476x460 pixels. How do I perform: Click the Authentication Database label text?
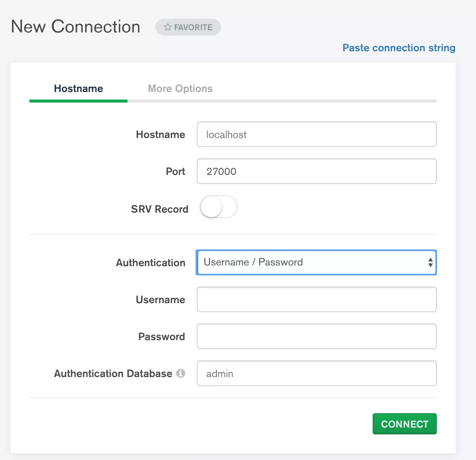click(x=113, y=374)
